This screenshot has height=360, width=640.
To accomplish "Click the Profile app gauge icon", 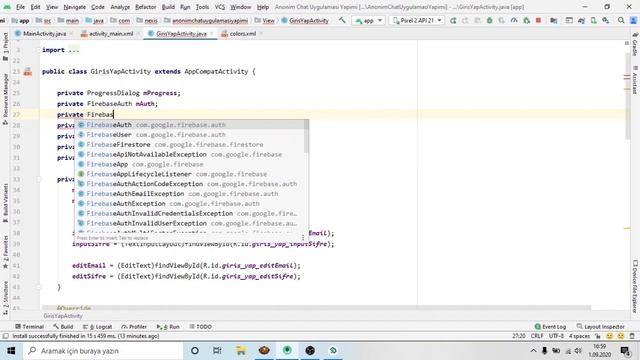I will pyautogui.click(x=514, y=20).
